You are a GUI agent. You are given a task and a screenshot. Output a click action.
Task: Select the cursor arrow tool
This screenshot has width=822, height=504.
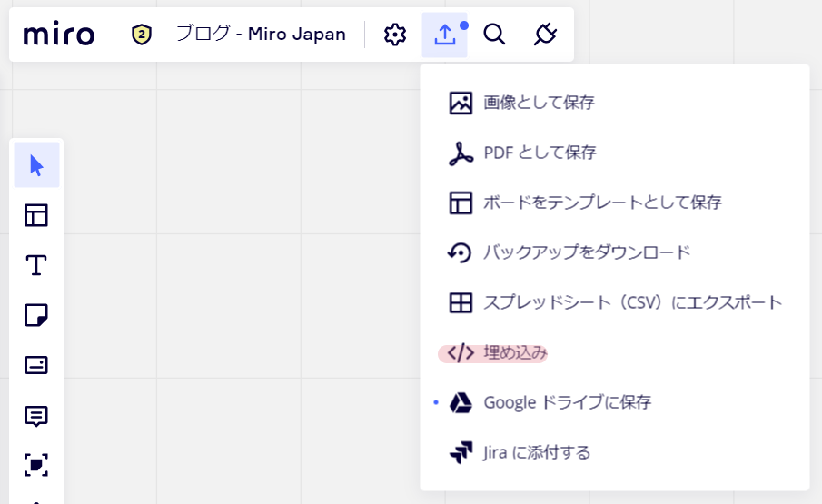click(x=36, y=165)
